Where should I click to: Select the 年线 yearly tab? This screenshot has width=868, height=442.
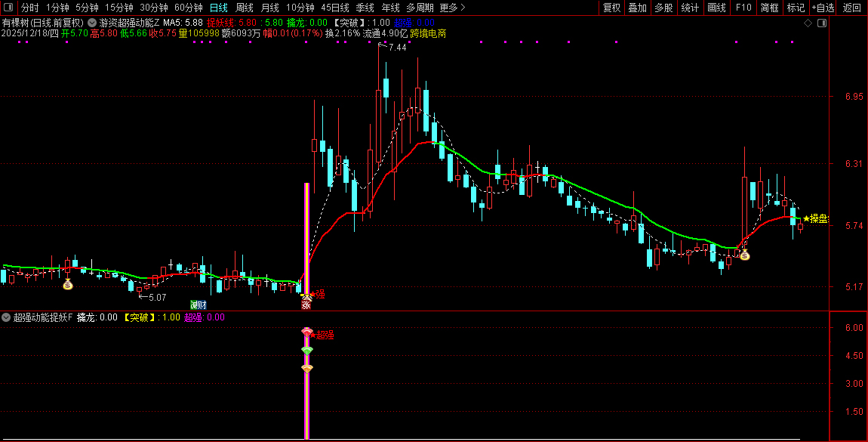(x=390, y=8)
